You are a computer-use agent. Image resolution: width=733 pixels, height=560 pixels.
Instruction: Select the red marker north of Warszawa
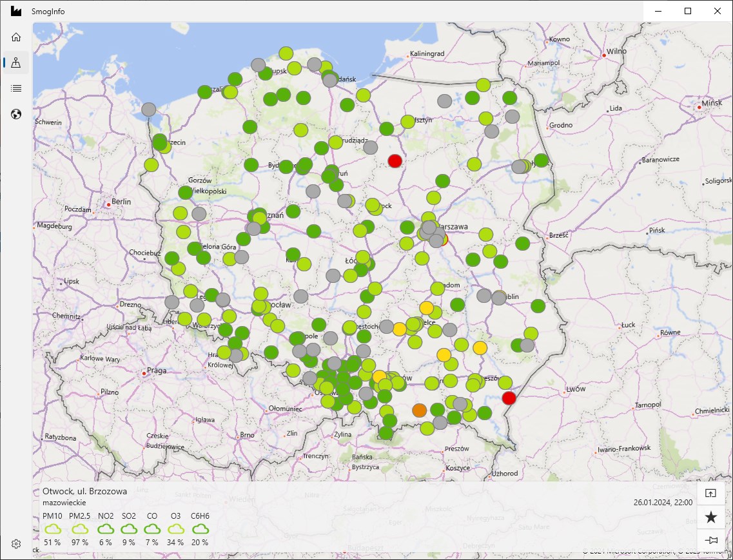(395, 161)
